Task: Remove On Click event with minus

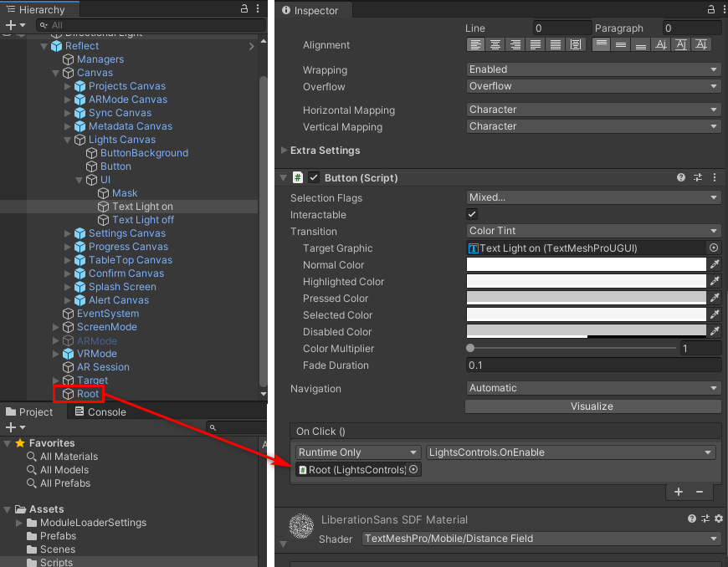Action: tap(700, 492)
